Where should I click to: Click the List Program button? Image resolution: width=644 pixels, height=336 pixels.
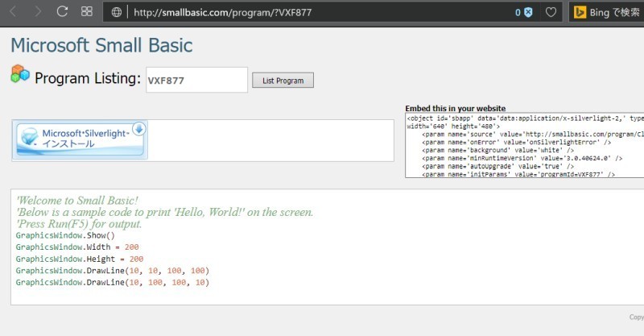point(283,81)
